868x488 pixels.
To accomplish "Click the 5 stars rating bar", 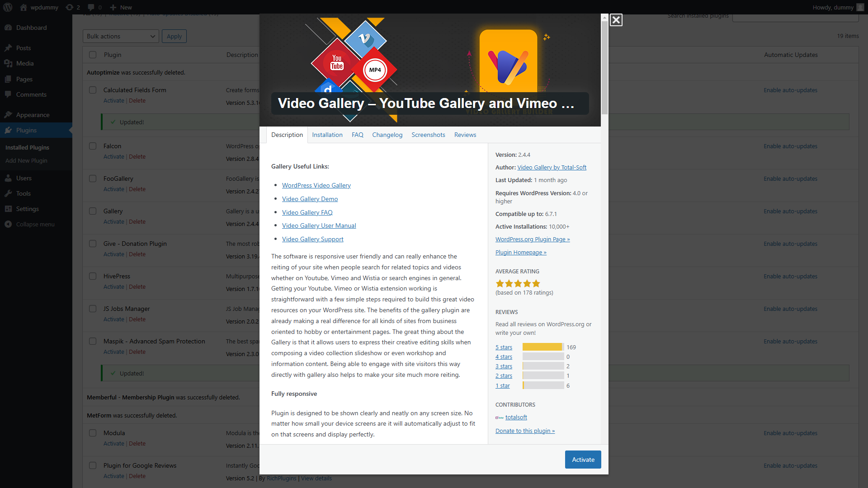I will tap(543, 347).
